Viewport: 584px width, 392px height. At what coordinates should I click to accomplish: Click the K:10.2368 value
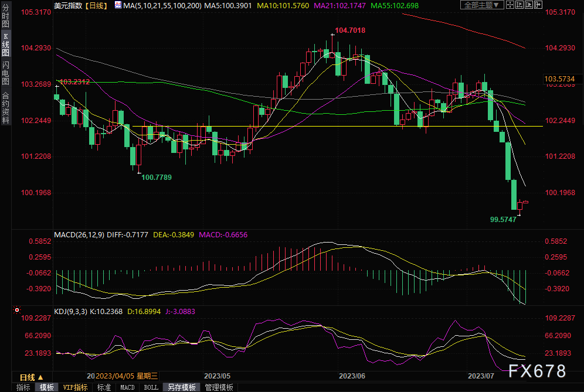[106, 312]
